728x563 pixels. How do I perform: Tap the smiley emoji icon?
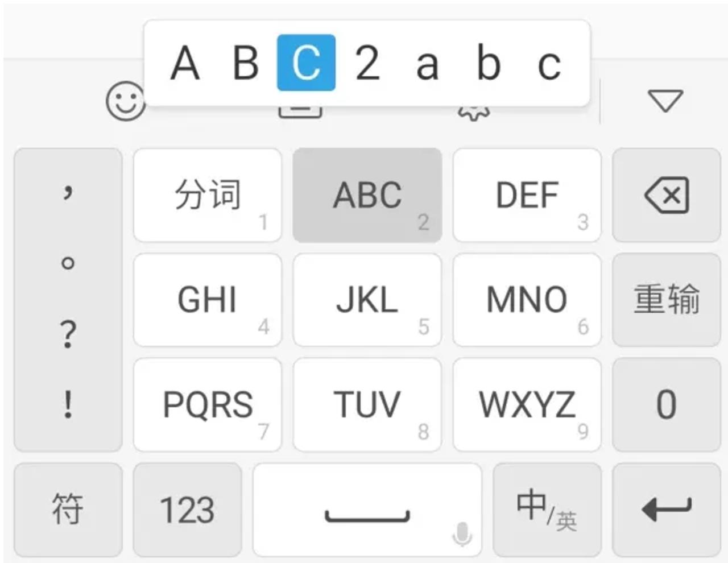(x=126, y=101)
